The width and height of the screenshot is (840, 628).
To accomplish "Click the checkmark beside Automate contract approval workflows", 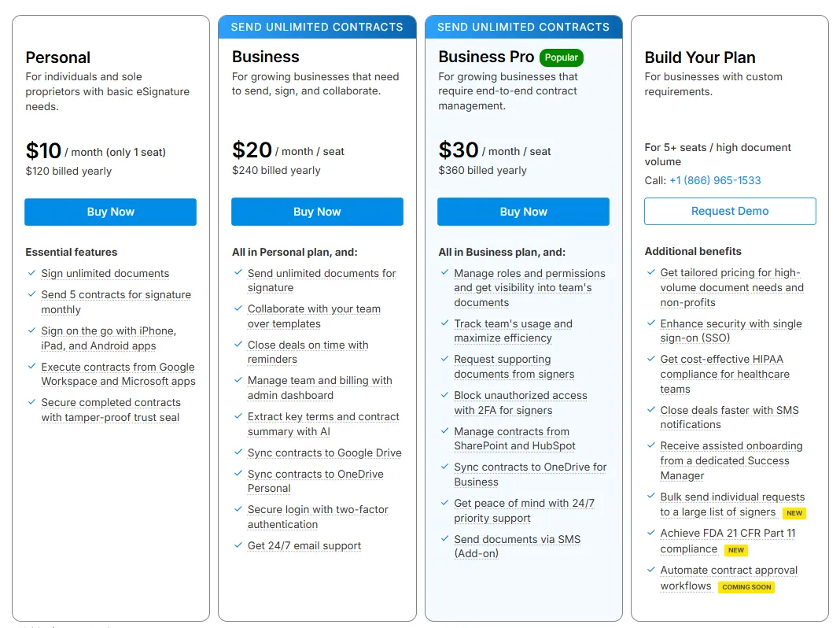I will [650, 571].
